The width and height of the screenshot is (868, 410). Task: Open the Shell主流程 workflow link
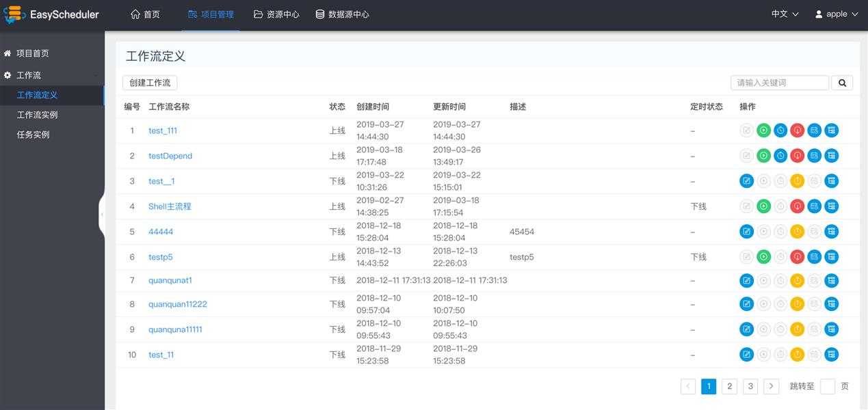(x=170, y=206)
